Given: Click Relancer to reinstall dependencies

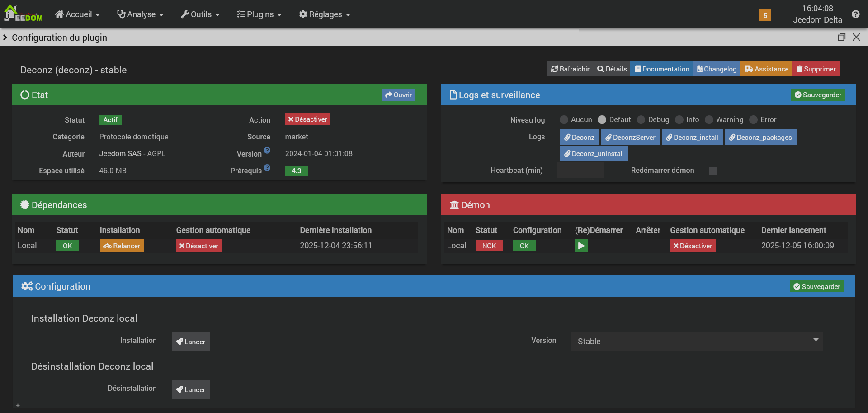Looking at the screenshot, I should click(122, 246).
